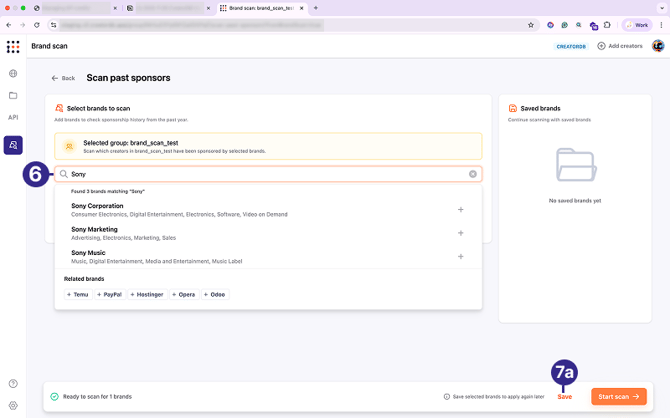Click the Start scan button
Viewport: 670px width, 418px height.
tap(618, 397)
